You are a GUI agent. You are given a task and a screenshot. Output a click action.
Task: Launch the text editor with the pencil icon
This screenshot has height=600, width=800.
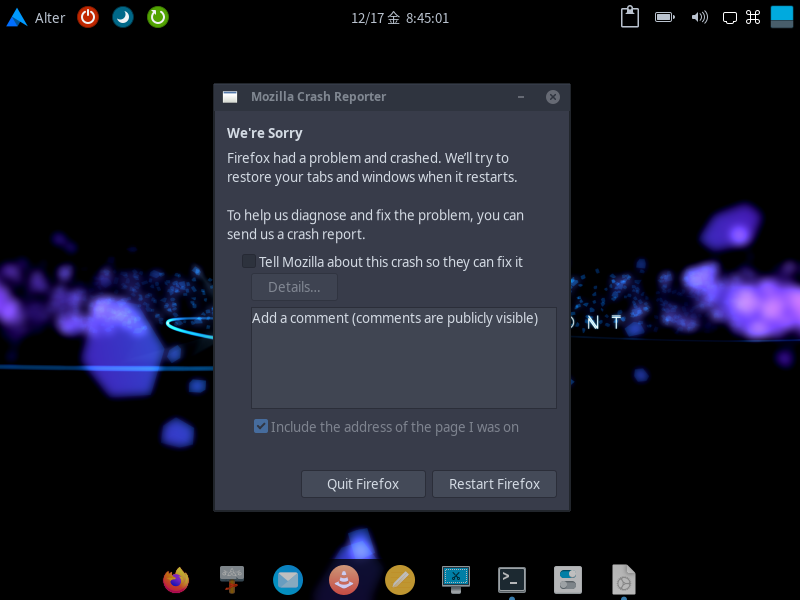coord(400,580)
